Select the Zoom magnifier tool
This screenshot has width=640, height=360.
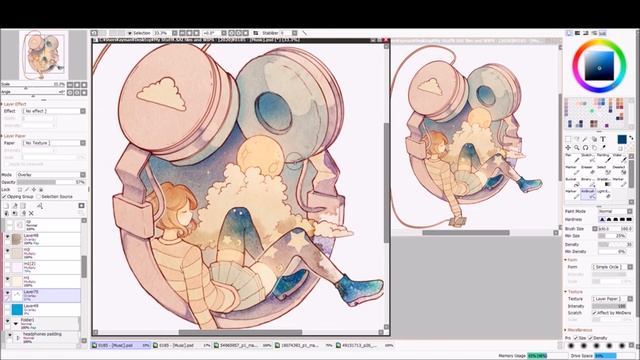click(577, 147)
